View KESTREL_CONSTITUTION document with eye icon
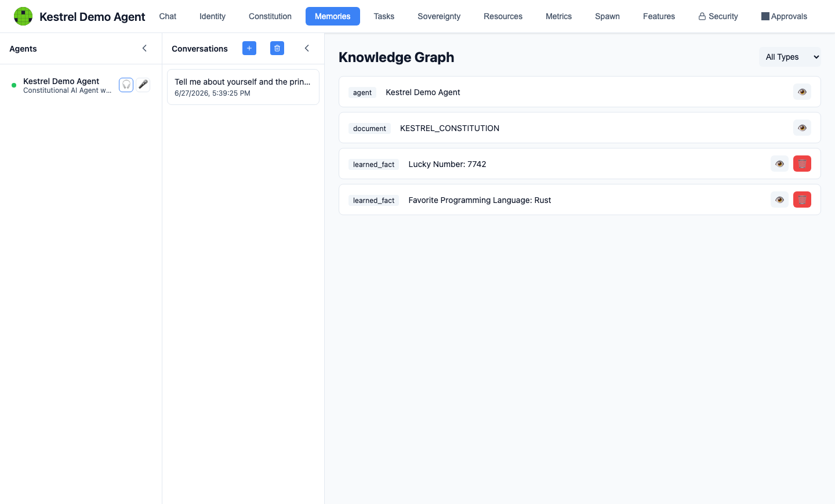This screenshot has width=835, height=504. pyautogui.click(x=802, y=128)
